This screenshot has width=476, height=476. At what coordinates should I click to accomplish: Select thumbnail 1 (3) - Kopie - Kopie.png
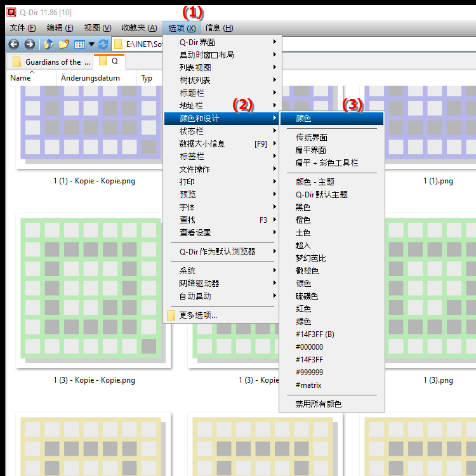tap(93, 291)
